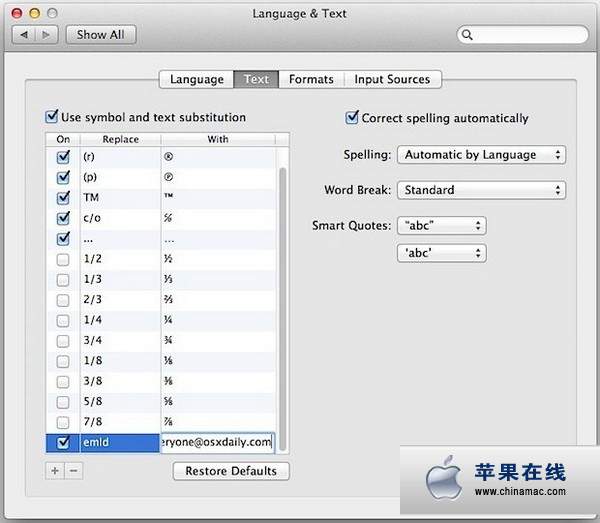Open the single Smart Quotes dropdown
Viewport: 600px width, 523px height.
[x=441, y=253]
